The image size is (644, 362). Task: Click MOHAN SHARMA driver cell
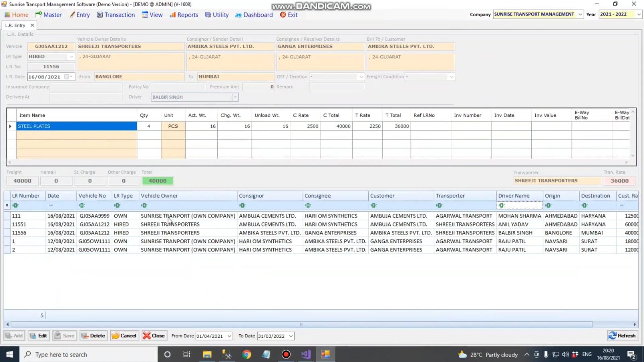[520, 216]
